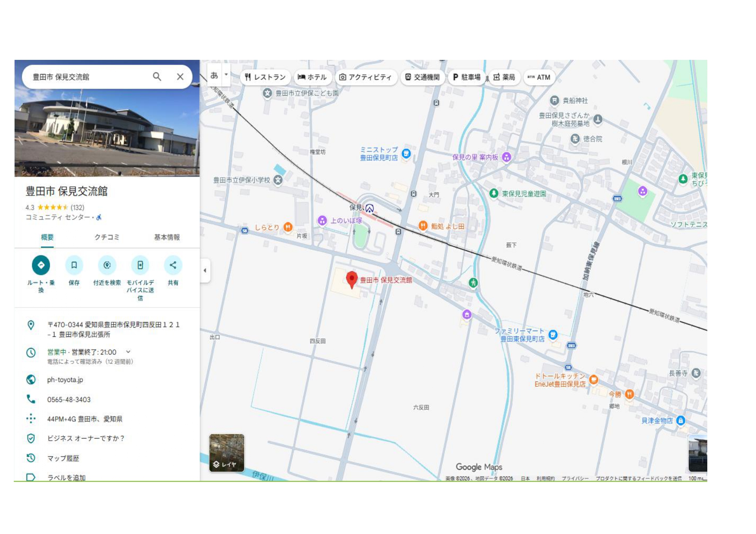Open the 共有 share icon
This screenshot has height=534, width=756.
173,266
